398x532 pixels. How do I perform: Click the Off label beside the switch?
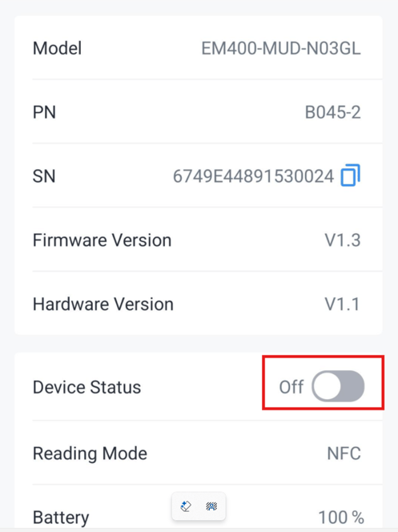pos(291,387)
